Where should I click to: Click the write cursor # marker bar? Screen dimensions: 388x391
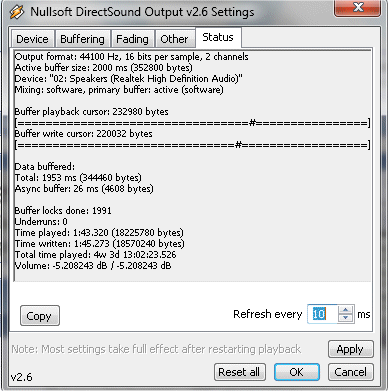point(193,145)
